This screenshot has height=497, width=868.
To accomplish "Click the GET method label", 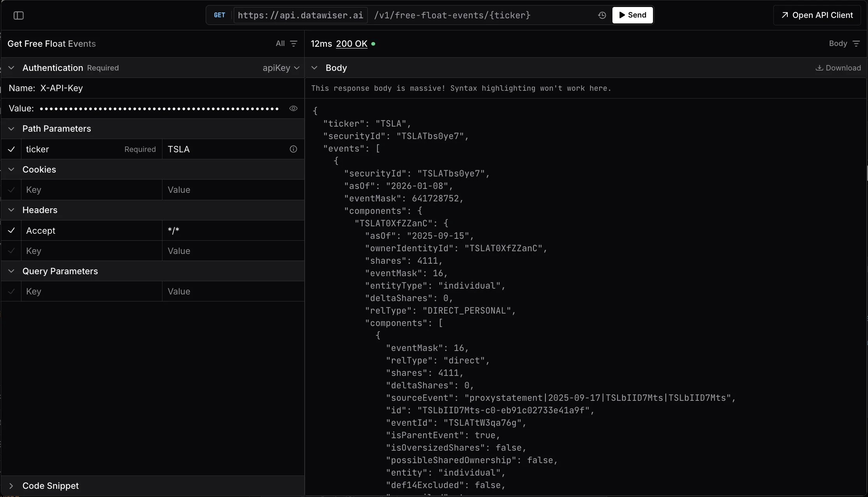I will pyautogui.click(x=219, y=15).
